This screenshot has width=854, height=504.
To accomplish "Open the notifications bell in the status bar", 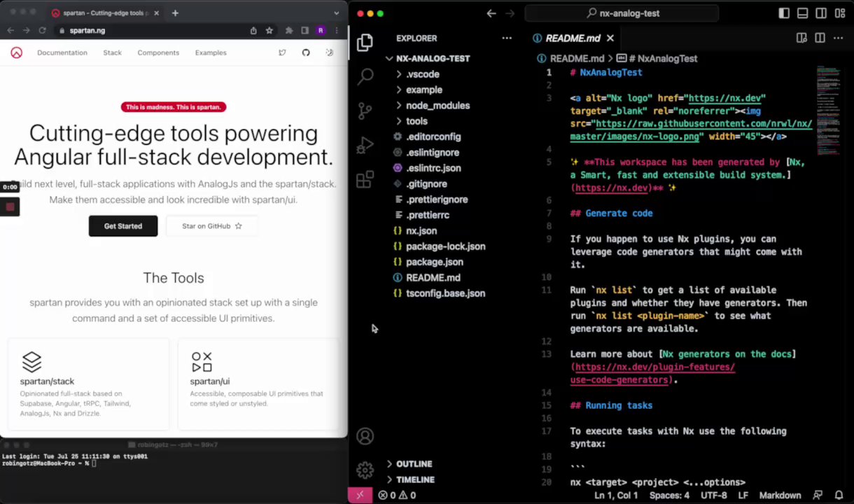I will [x=839, y=495].
